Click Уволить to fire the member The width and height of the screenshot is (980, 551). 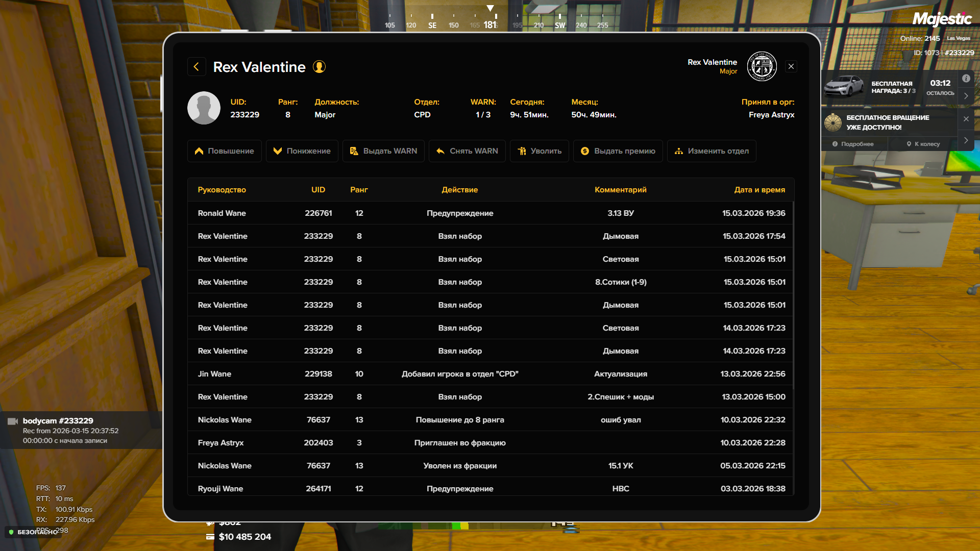pos(539,151)
